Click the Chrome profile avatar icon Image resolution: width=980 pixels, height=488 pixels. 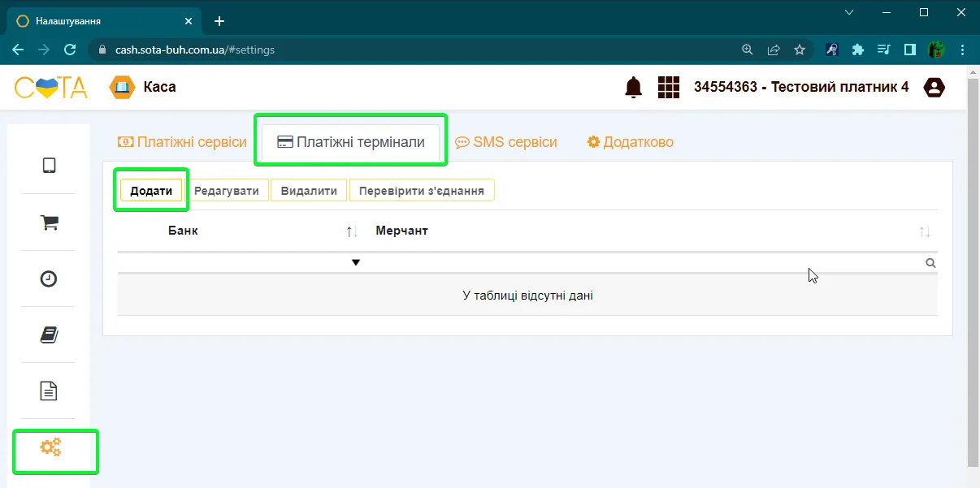937,50
